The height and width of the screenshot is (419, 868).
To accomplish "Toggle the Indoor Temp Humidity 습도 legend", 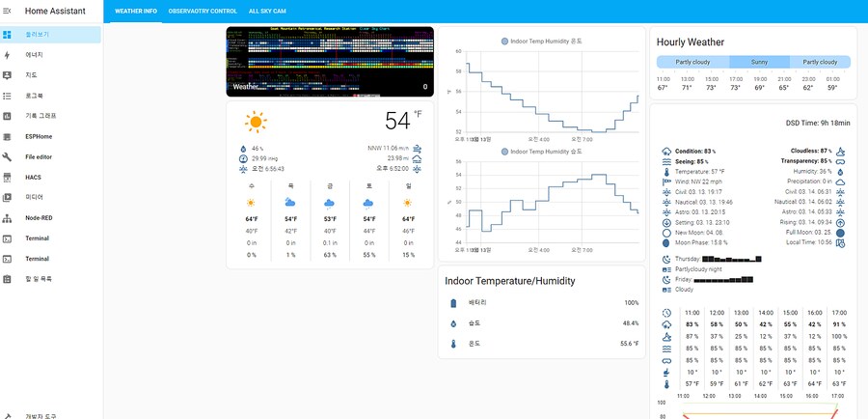I will point(541,152).
